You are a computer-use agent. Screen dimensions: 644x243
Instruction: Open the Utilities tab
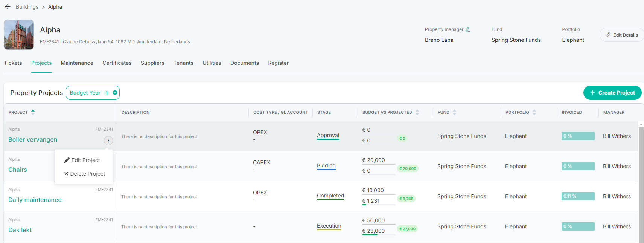212,63
